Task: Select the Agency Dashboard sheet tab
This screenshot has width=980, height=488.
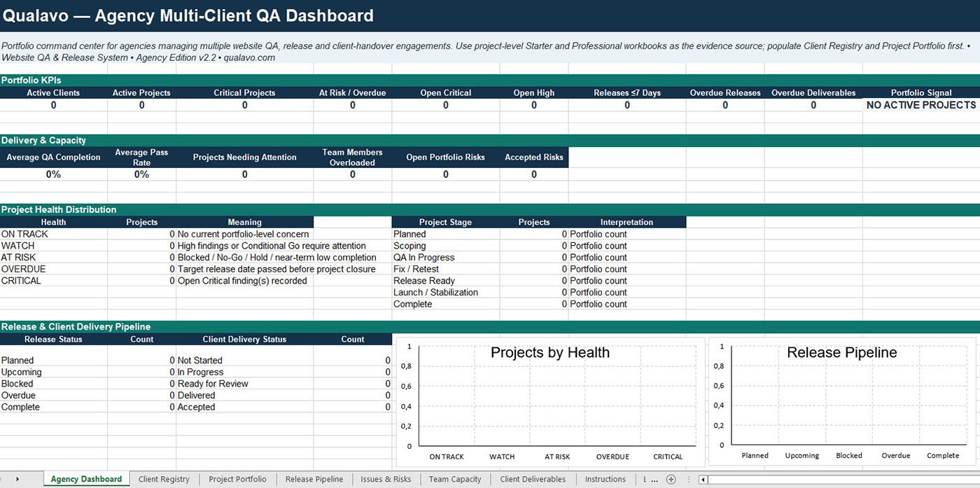Action: coord(86,480)
